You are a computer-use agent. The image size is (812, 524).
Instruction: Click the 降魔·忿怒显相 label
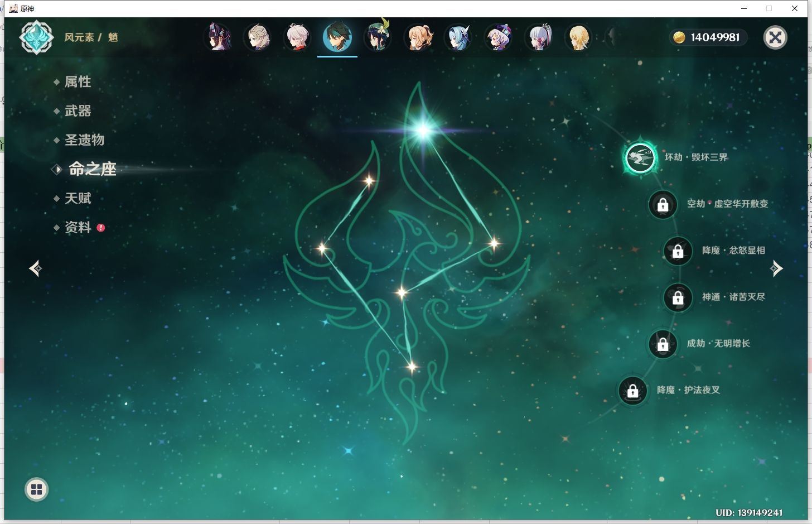coord(733,251)
